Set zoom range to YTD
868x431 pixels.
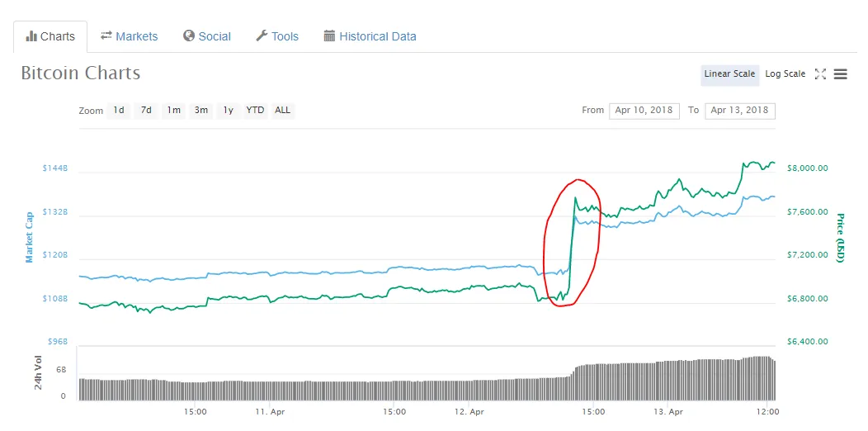tap(255, 111)
